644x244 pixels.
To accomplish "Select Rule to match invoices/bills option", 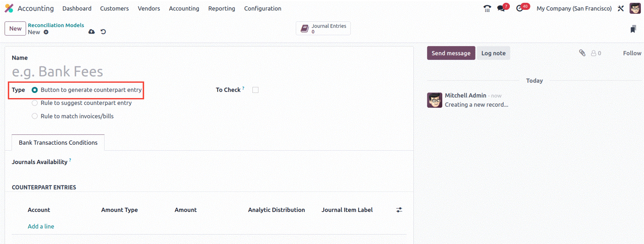I will click(72, 116).
